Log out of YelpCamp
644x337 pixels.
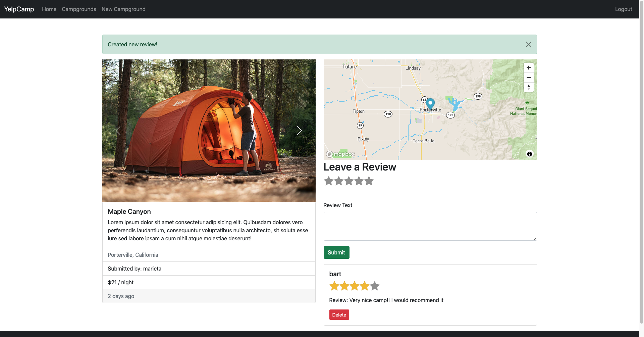point(623,9)
